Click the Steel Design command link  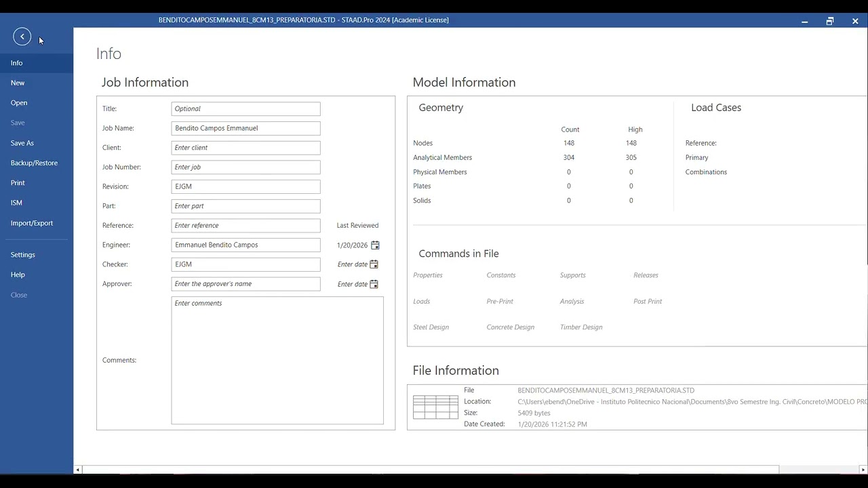[x=431, y=327]
